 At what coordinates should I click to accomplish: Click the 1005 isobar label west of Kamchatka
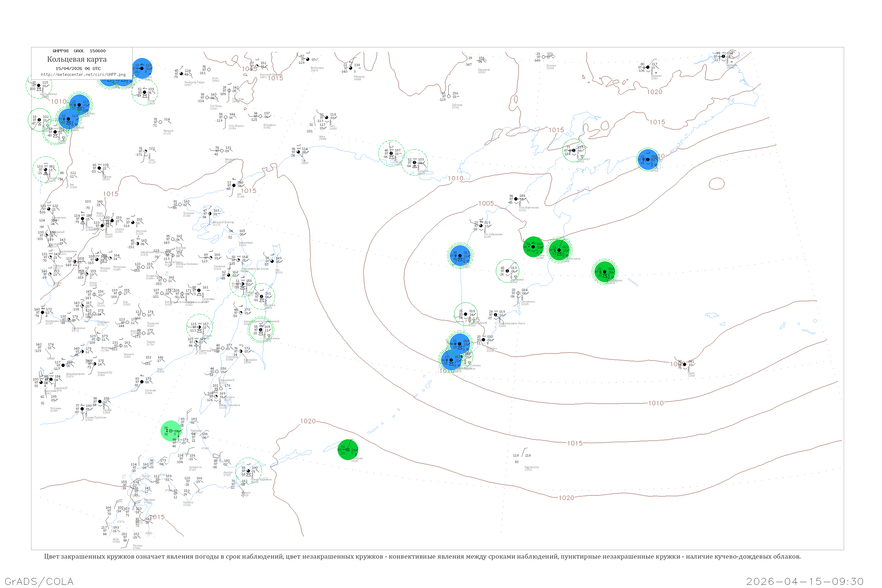pos(486,203)
